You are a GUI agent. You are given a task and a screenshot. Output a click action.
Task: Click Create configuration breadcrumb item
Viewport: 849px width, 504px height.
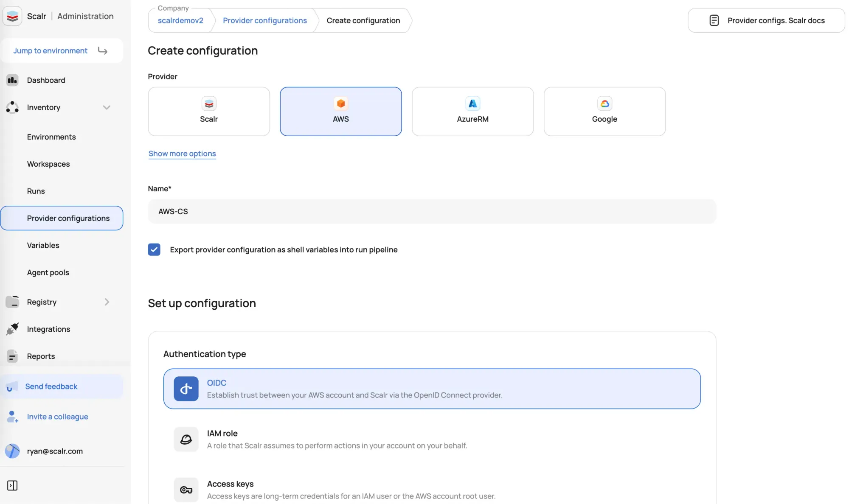point(363,20)
